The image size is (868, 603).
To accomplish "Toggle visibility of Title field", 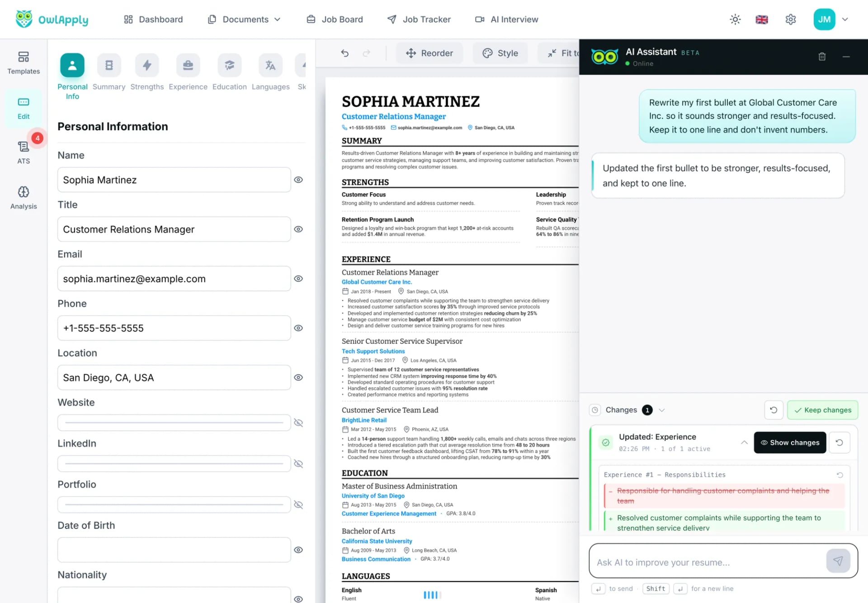I will click(x=298, y=229).
